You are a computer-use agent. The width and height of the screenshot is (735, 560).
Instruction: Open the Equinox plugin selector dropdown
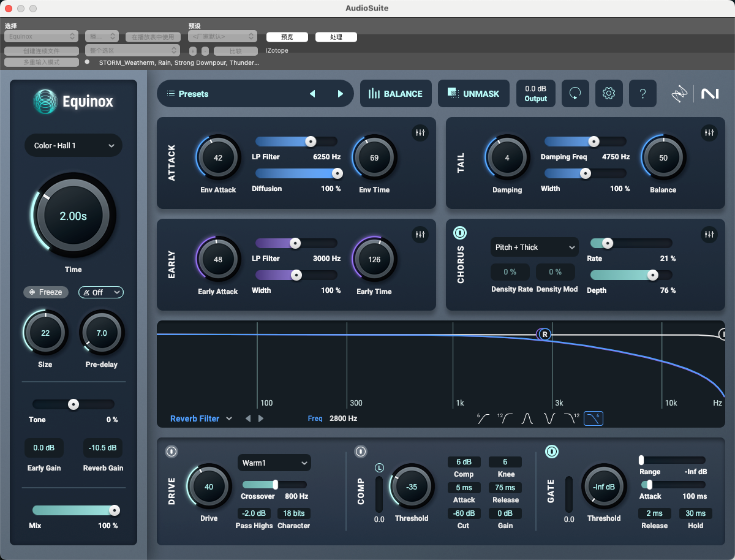tap(41, 37)
